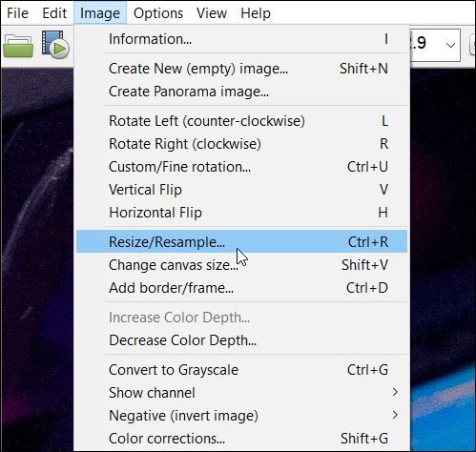The image size is (476, 452).
Task: Open the Options menu
Action: (x=158, y=13)
